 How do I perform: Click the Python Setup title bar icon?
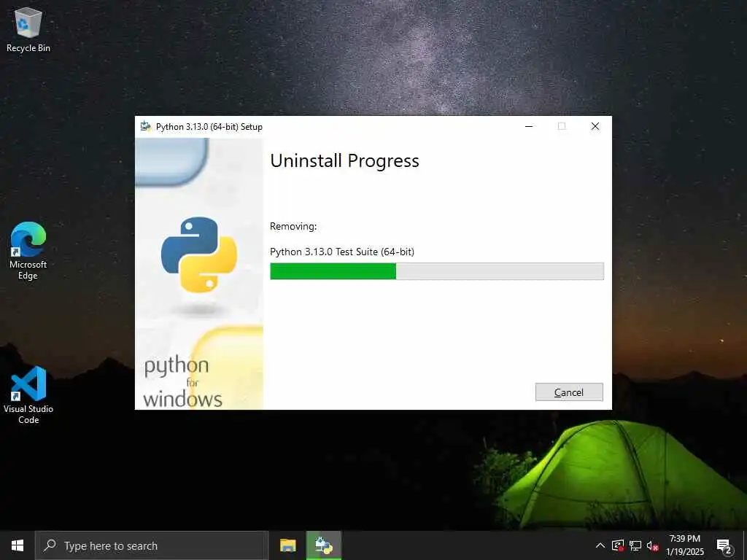(x=146, y=126)
